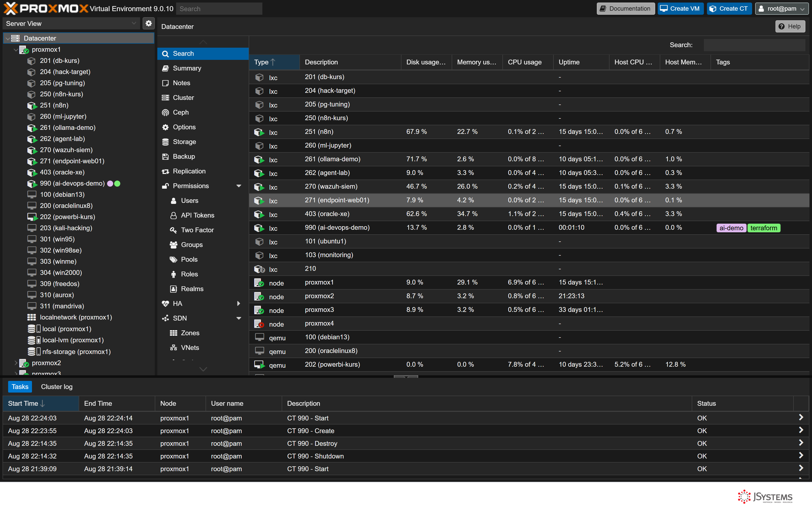Click the Two Factor key icon
The image size is (812, 513).
pyautogui.click(x=173, y=230)
